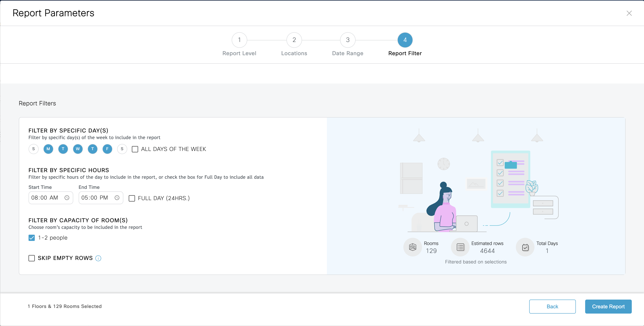
Task: Click the Back button
Action: [x=552, y=307]
